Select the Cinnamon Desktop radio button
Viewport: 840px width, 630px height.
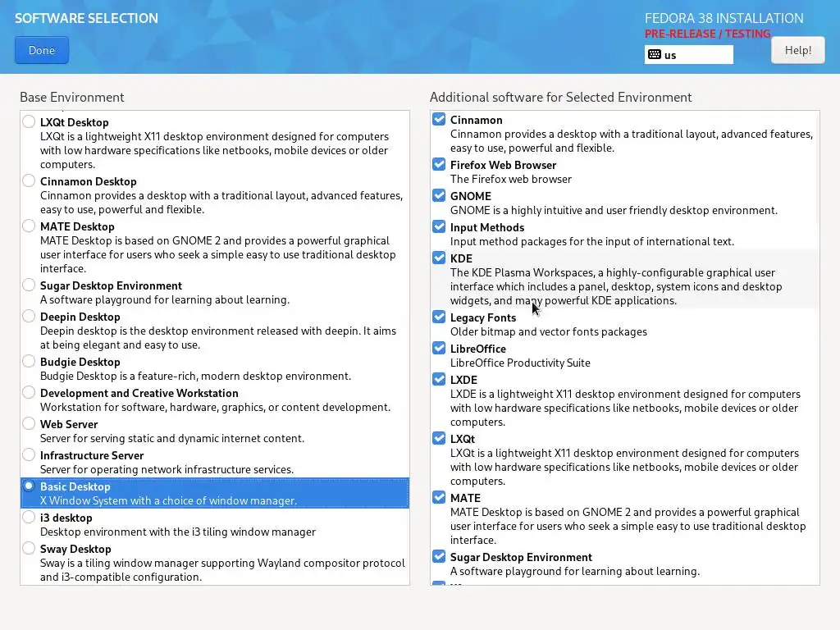point(29,181)
